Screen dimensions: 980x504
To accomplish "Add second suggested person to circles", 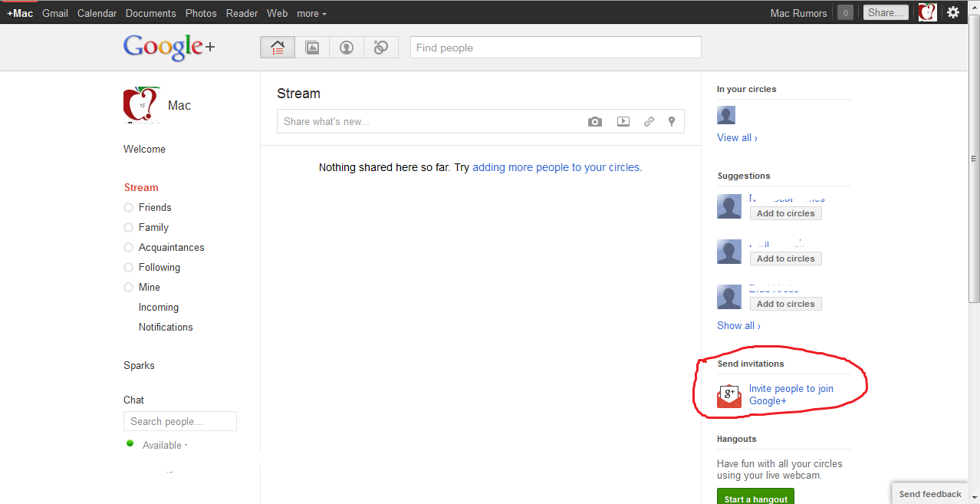I will coord(786,259).
